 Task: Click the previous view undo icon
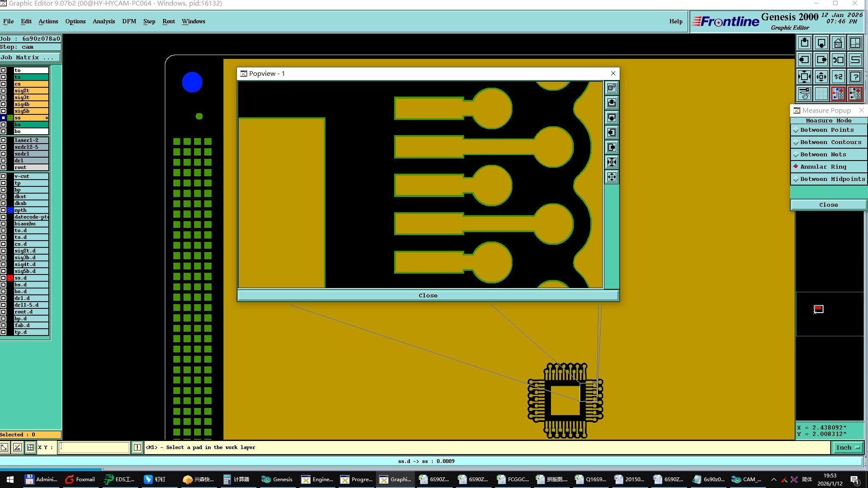[838, 60]
